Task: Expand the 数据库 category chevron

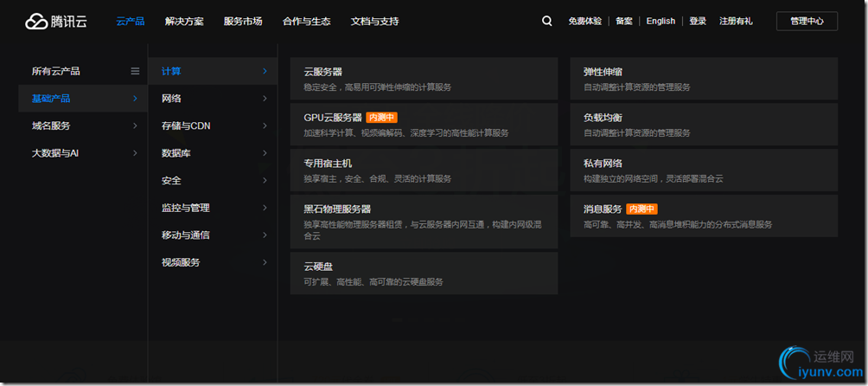Action: click(x=265, y=153)
